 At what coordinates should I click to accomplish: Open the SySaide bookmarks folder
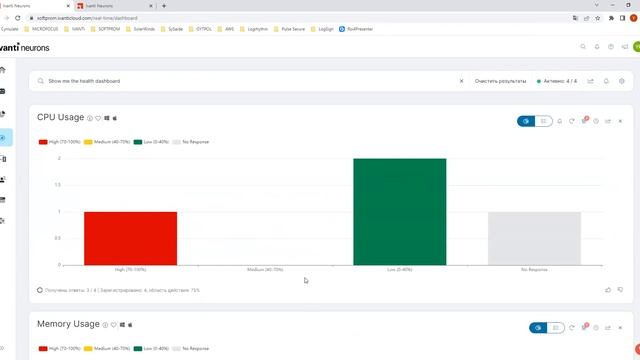[172, 29]
